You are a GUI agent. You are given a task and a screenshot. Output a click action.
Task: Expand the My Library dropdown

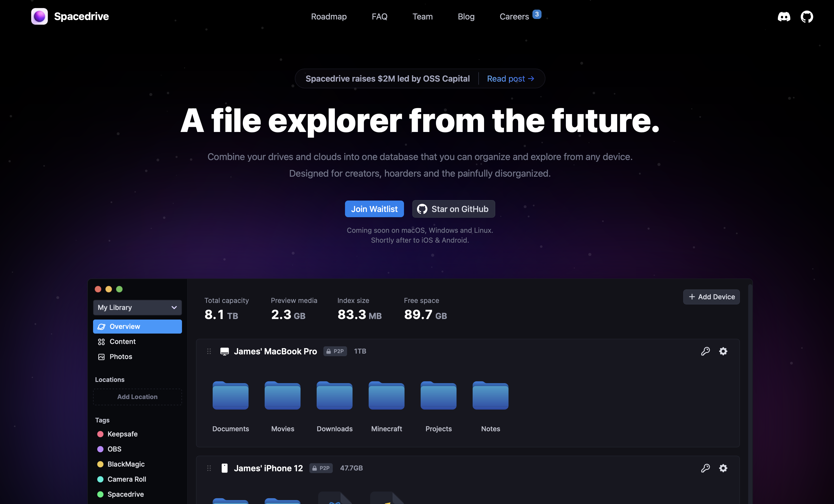click(x=138, y=308)
